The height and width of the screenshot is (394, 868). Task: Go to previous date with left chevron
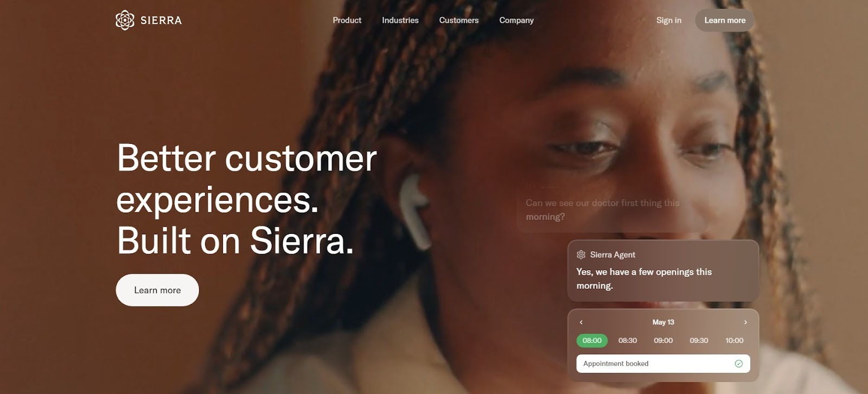(581, 322)
